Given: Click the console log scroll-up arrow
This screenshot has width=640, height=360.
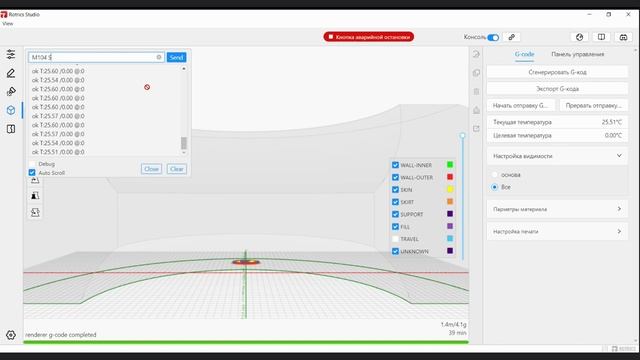Looking at the screenshot, I should [184, 69].
